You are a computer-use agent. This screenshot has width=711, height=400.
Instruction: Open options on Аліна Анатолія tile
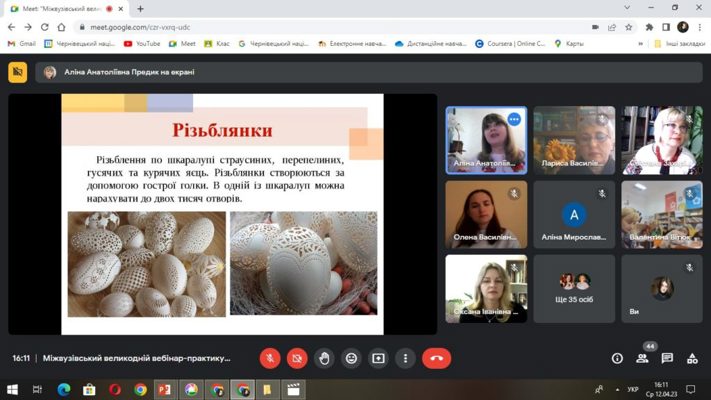(x=514, y=119)
